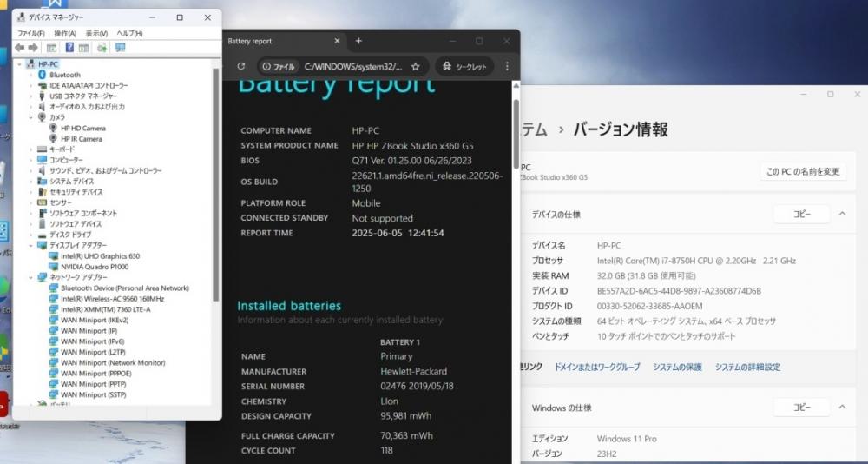
Task: Select ソフトウェア コンポーネント category
Action: [x=83, y=214]
